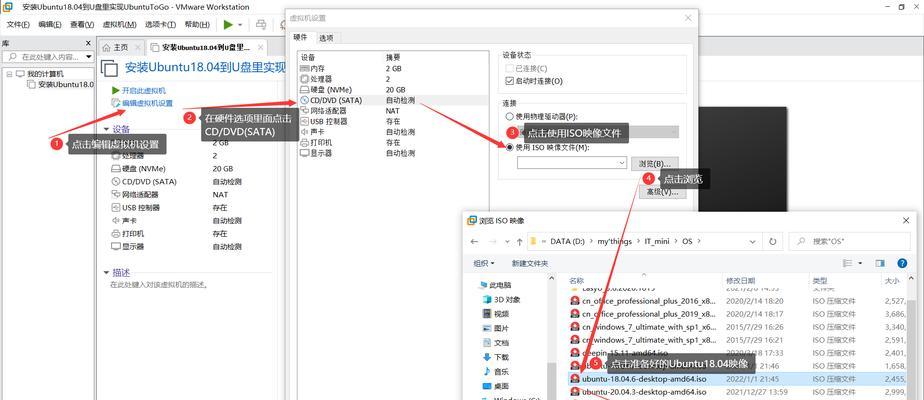This screenshot has width=924, height=400.
Task: Select 使用物理驱动器 radio button
Action: coord(510,117)
